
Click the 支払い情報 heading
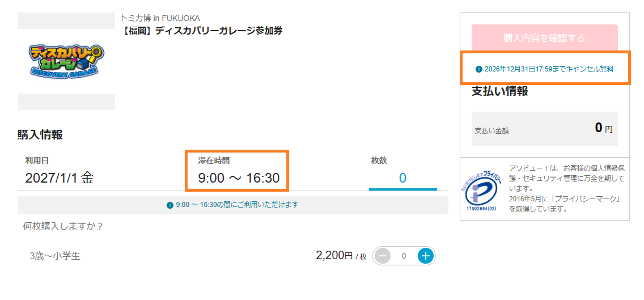tap(499, 91)
